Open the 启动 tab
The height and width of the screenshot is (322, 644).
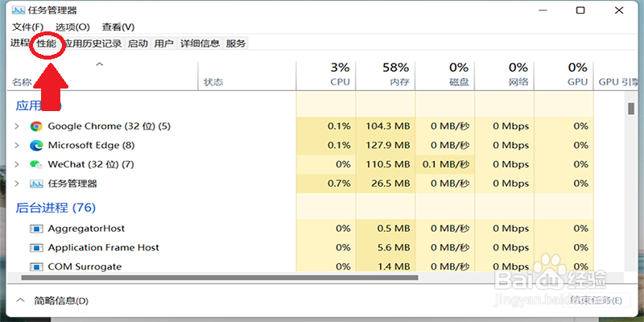point(138,43)
